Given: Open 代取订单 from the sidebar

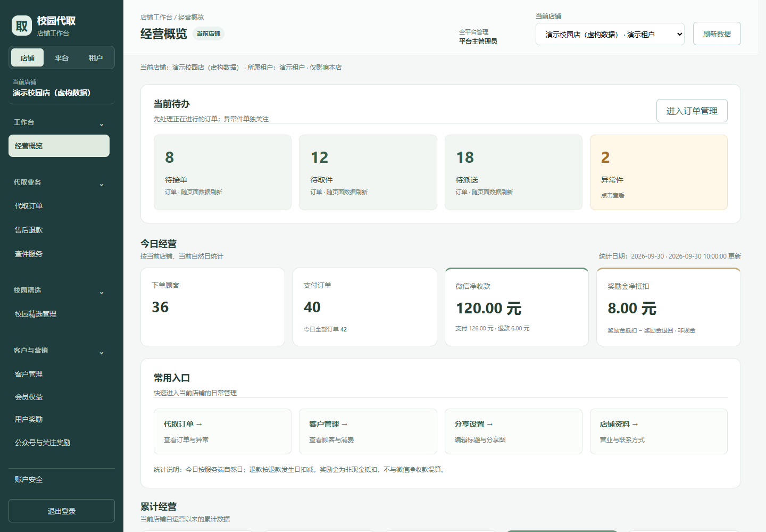Looking at the screenshot, I should coord(59,206).
